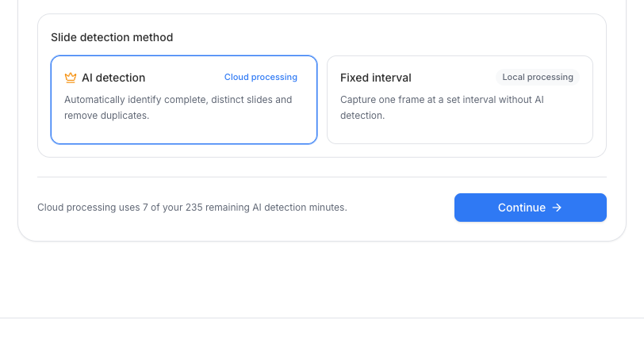The width and height of the screenshot is (644, 339).
Task: Click the remaining AI detection minutes notice
Action: point(192,208)
